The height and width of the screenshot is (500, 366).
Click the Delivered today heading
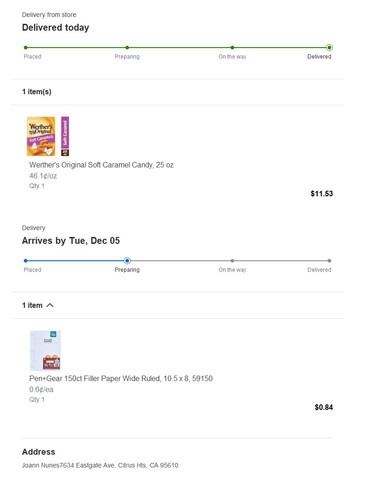pos(55,28)
